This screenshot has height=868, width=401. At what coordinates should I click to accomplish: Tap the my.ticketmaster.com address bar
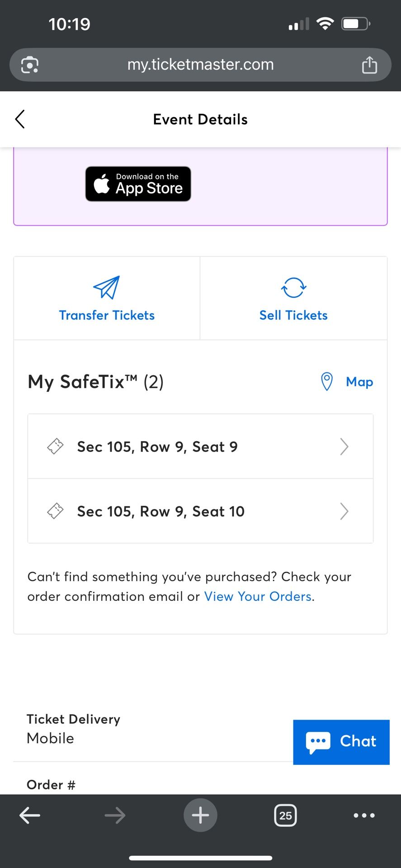point(200,65)
